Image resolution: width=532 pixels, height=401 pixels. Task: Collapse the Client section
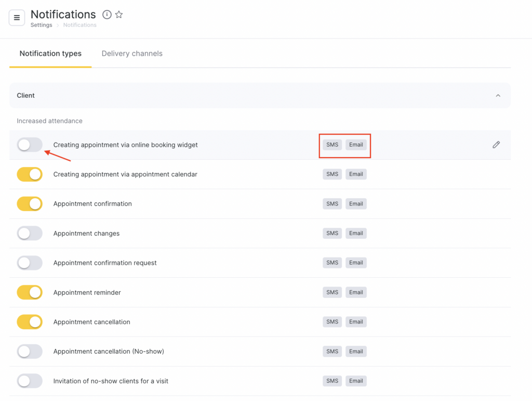click(498, 96)
